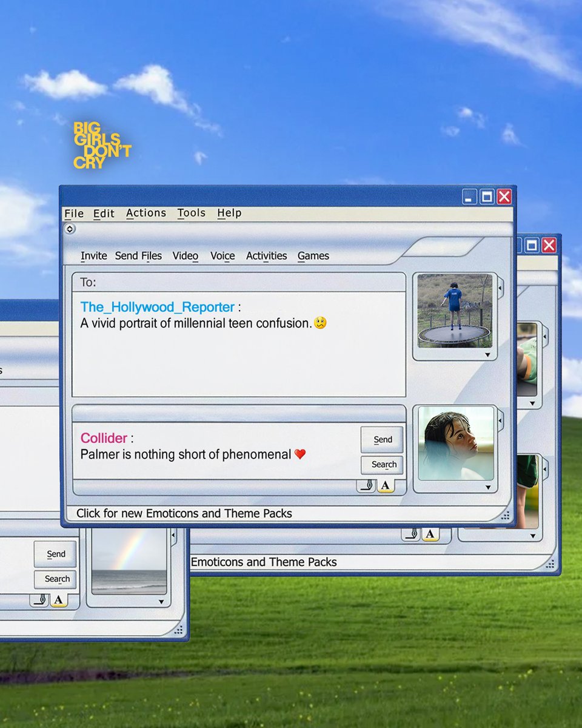This screenshot has width=582, height=728.
Task: Open the rainbow display picture
Action: click(129, 561)
